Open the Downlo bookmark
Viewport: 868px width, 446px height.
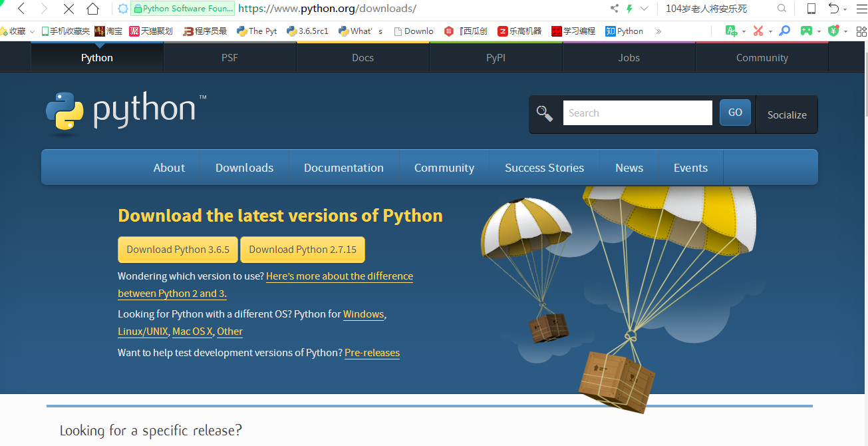[414, 31]
